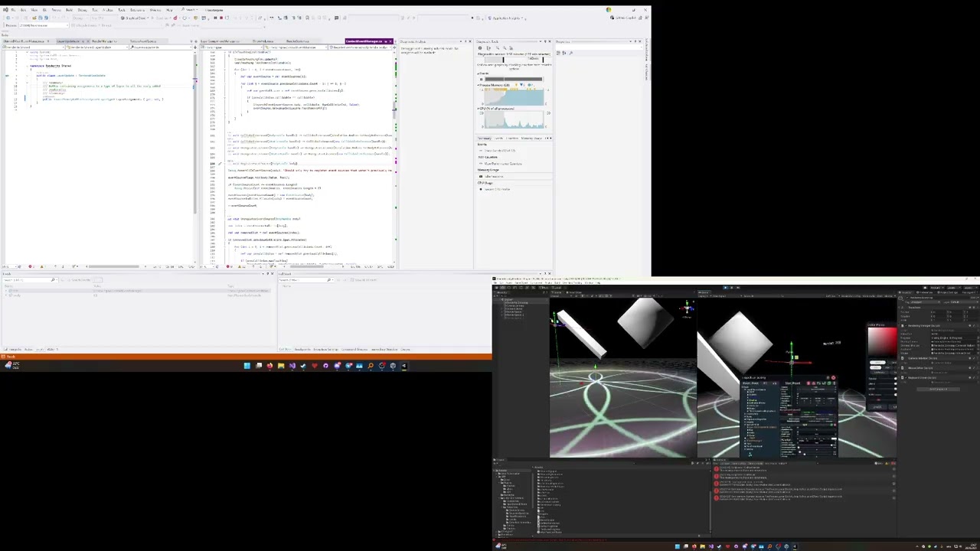Toggle the Rendering Manager script enabled checkbox
This screenshot has width=980, height=551.
pyautogui.click(x=906, y=326)
